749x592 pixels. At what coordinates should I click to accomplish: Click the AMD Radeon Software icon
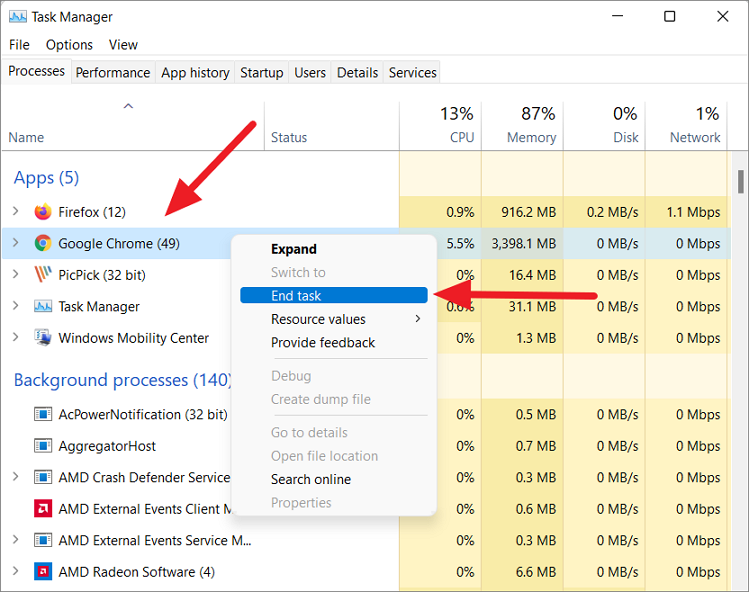point(43,572)
